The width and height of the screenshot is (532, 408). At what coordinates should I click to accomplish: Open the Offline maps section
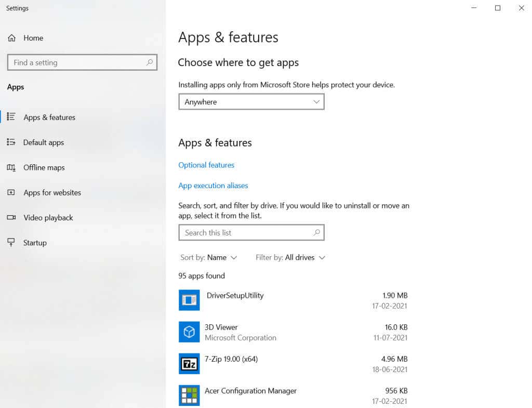(x=44, y=168)
